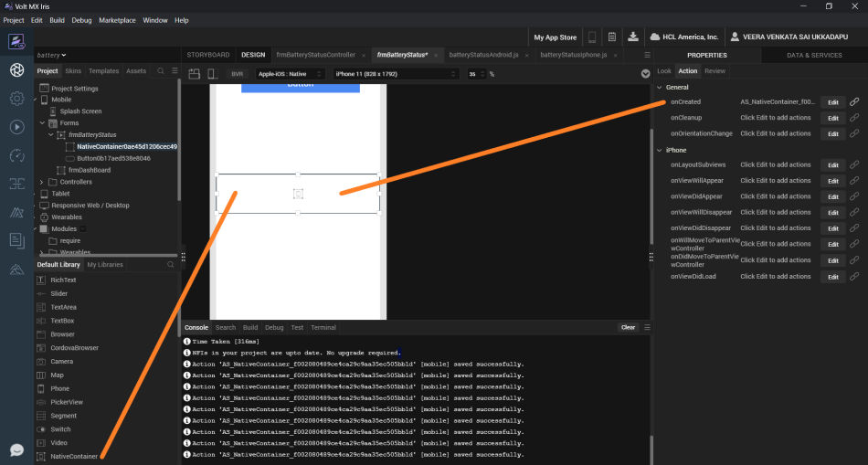
Task: Open My App Store
Action: point(555,37)
